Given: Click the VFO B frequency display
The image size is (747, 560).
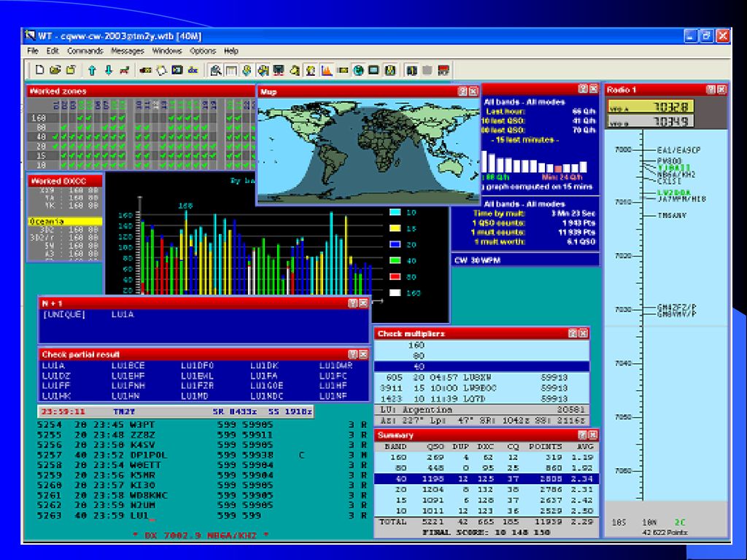Looking at the screenshot, I should pos(651,122).
